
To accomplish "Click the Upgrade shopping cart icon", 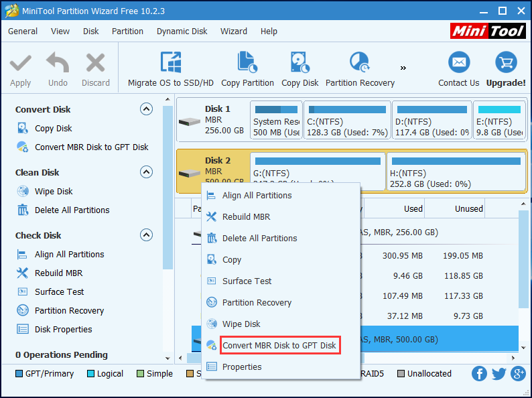I will click(506, 62).
